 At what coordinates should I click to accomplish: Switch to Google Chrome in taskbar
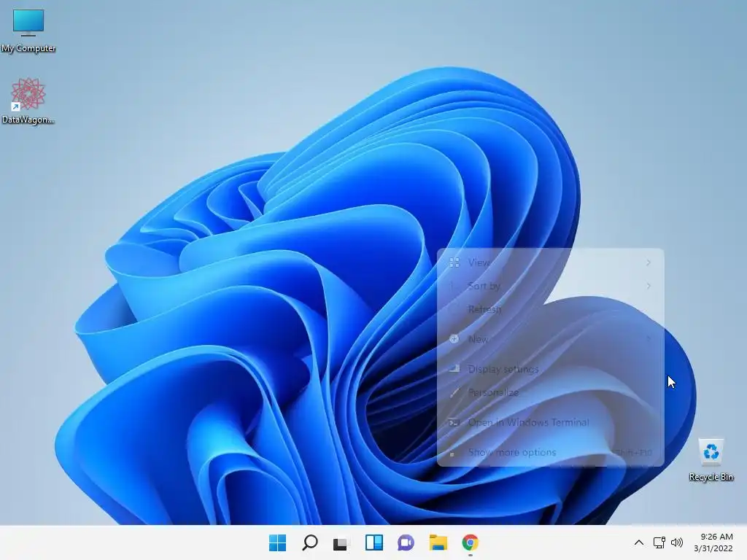(x=471, y=542)
